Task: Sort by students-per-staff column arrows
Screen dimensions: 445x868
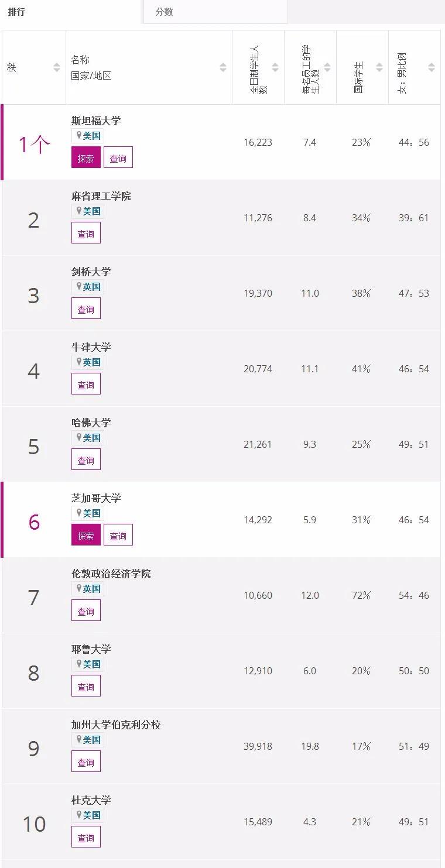Action: [327, 67]
